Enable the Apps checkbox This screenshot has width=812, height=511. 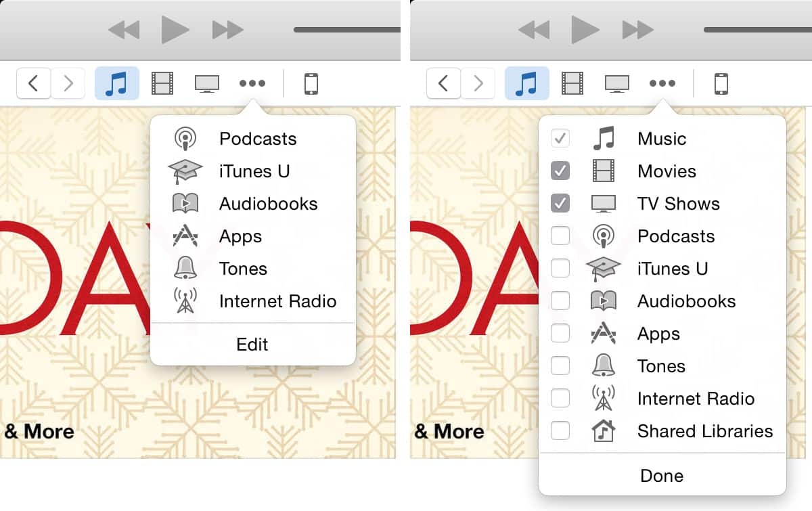[x=560, y=334]
